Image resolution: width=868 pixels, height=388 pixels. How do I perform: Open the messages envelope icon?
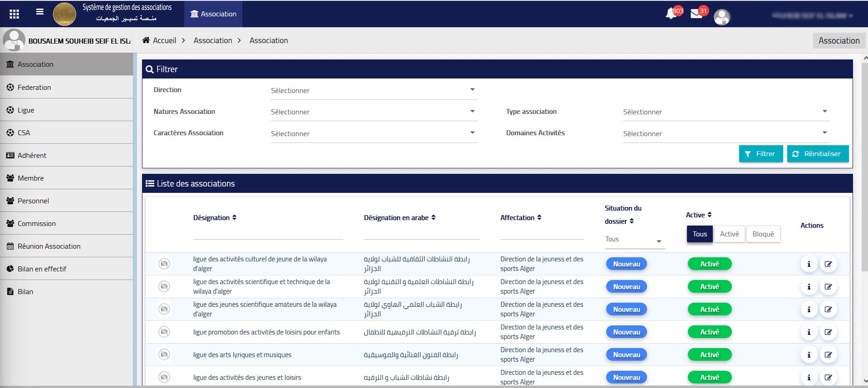[696, 14]
